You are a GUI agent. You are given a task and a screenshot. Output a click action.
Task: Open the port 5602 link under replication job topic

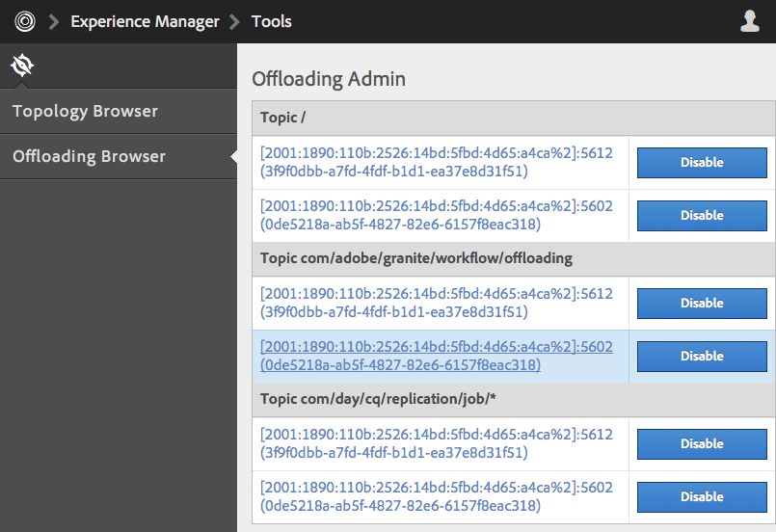[436, 497]
